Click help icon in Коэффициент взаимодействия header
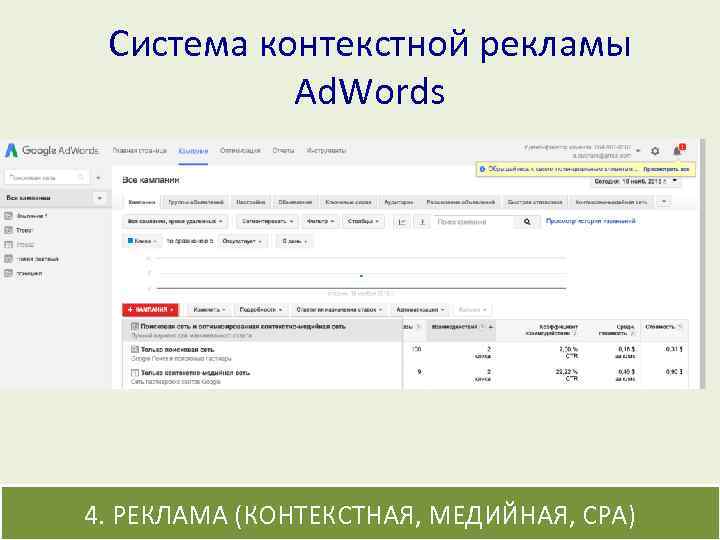 click(x=574, y=333)
